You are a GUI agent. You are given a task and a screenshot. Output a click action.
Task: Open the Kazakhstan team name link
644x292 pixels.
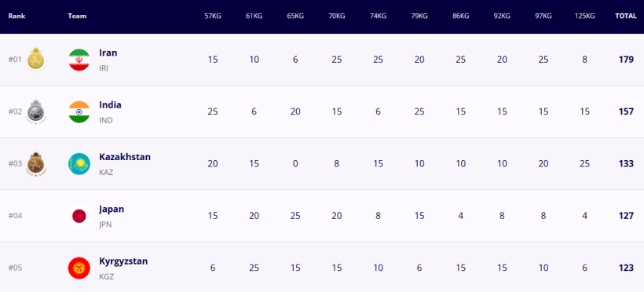click(125, 157)
